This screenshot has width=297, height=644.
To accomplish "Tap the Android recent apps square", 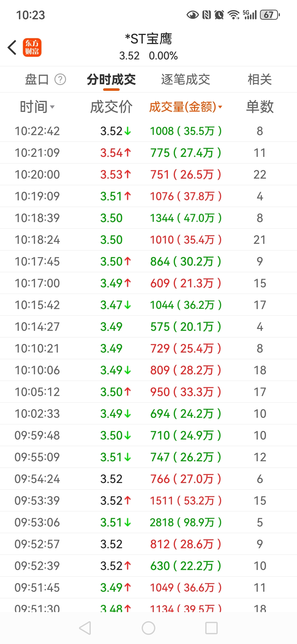I will tap(211, 628).
